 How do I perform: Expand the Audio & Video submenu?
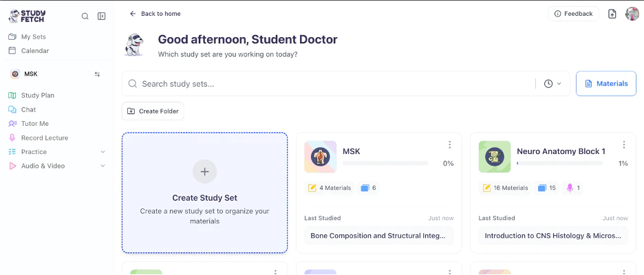click(x=103, y=166)
